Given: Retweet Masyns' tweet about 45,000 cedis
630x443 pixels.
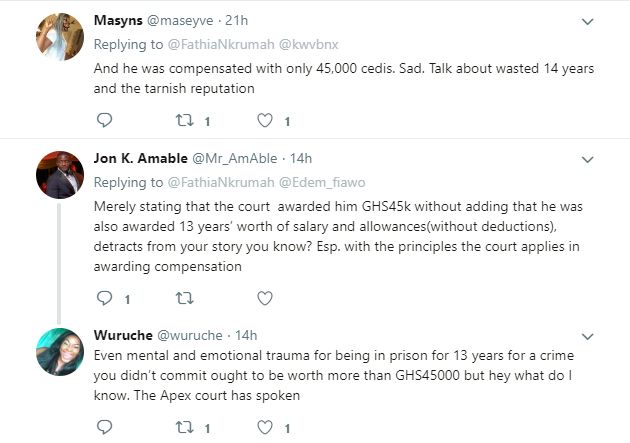Looking at the screenshot, I should click(x=183, y=121).
